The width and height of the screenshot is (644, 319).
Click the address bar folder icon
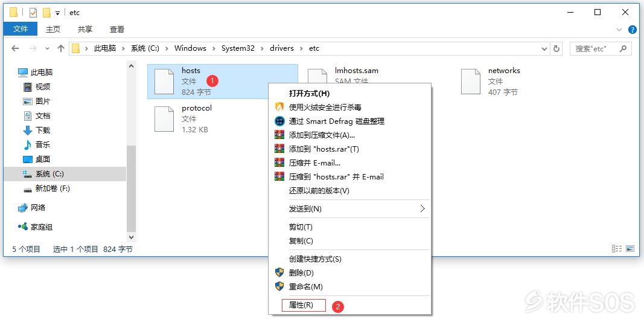[75, 48]
